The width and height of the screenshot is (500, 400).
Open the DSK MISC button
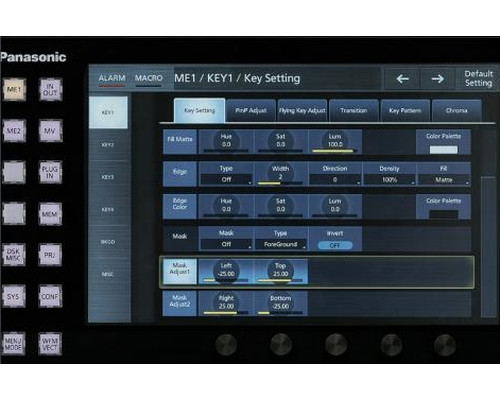tap(14, 255)
